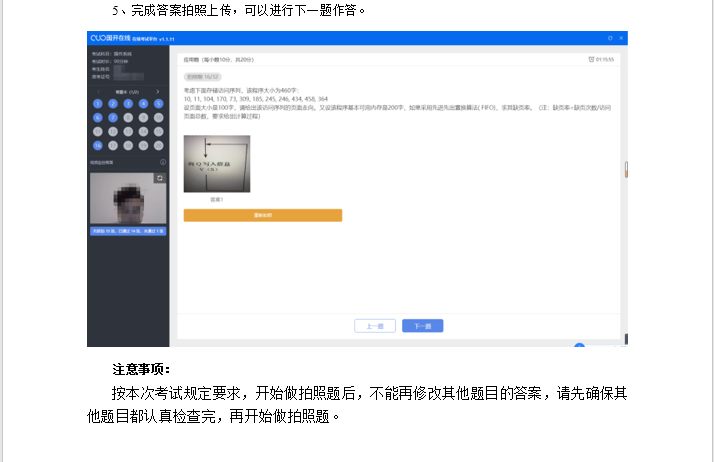The width and height of the screenshot is (714, 462).
Task: Click the orange re-upload photo button
Action: pos(262,215)
